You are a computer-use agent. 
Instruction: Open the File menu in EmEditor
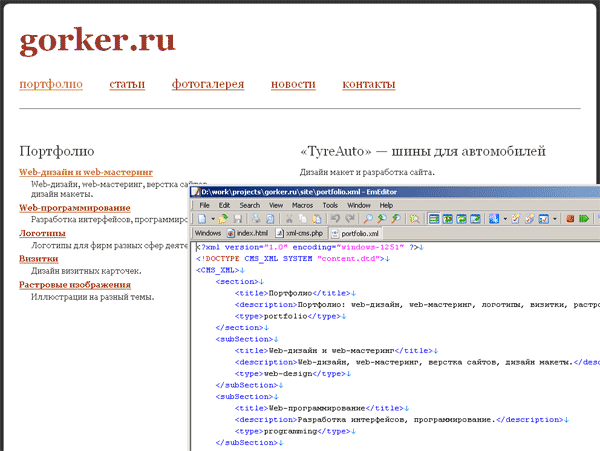pos(204,205)
